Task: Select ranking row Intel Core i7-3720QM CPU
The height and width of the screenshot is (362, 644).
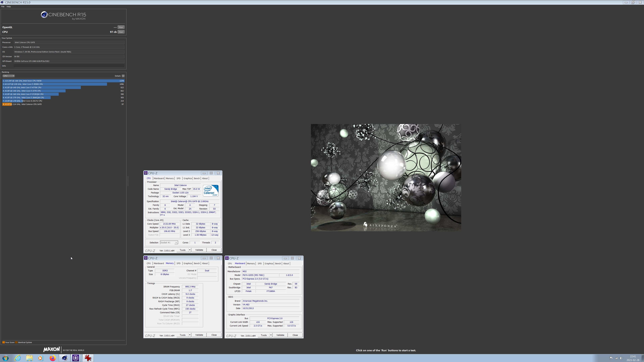Action: 64,94
